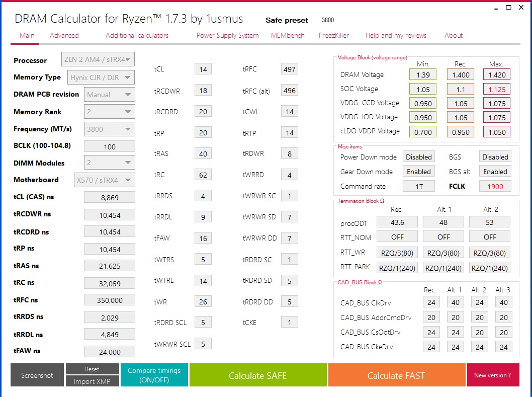Select procODT Rec. value 43.6
Image resolution: width=532 pixels, height=397 pixels.
pos(397,222)
